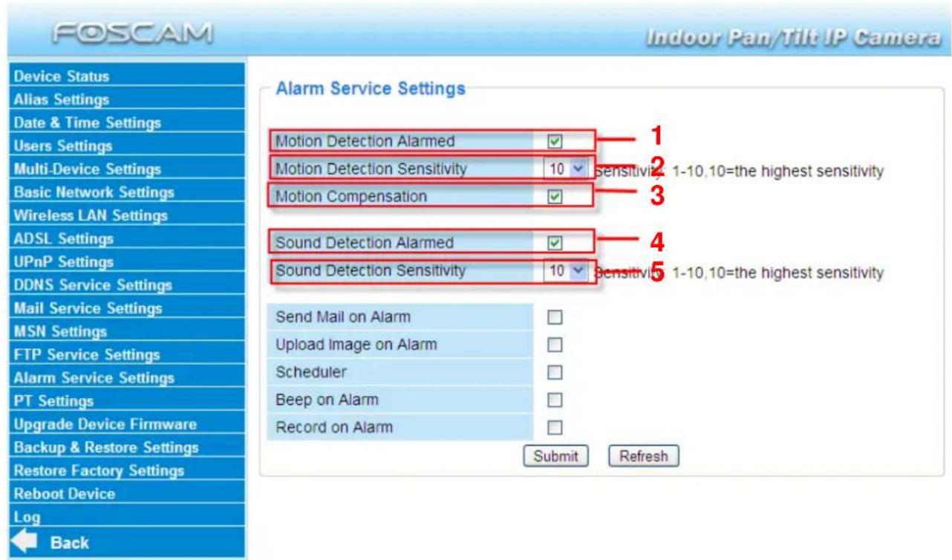The height and width of the screenshot is (560, 952).
Task: Open Mail Service Settings
Action: 126,307
